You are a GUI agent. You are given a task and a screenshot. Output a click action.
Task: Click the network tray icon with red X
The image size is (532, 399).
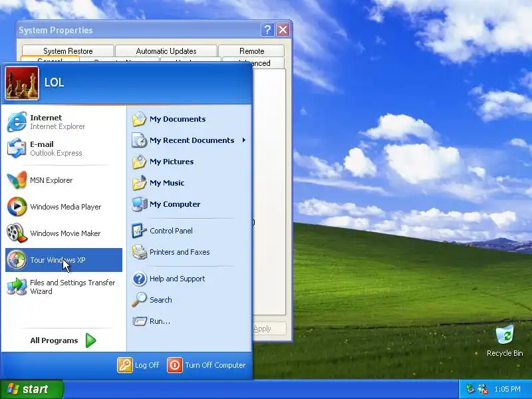pyautogui.click(x=483, y=389)
